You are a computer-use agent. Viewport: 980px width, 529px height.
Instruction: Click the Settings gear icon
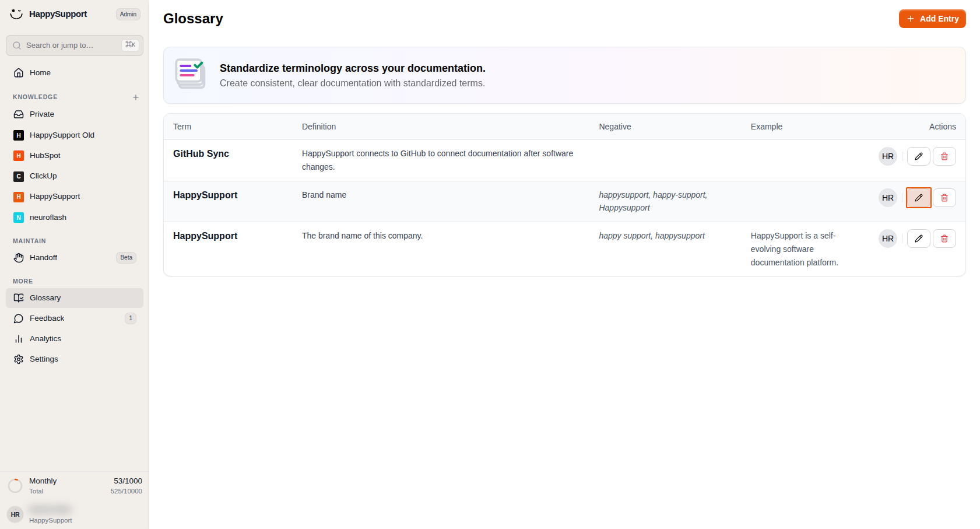click(19, 359)
